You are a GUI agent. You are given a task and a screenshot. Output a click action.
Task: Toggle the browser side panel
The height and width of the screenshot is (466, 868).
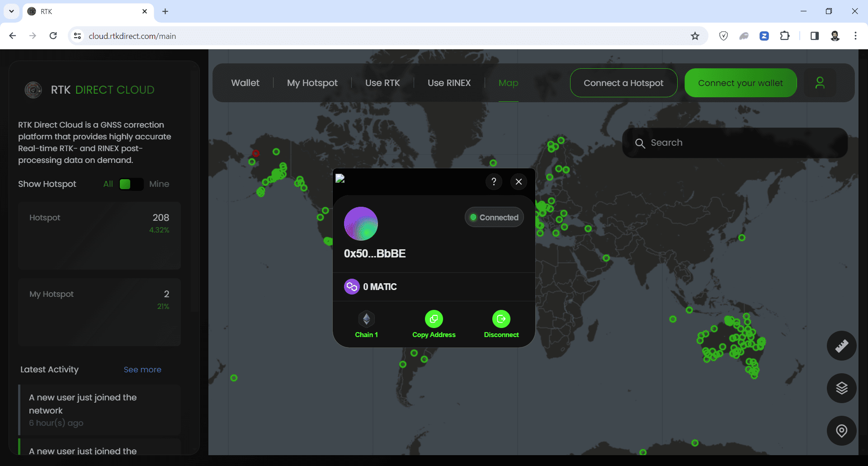[815, 36]
